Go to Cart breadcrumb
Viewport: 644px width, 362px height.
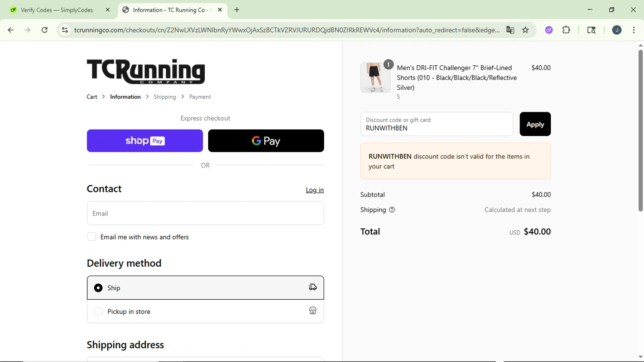tap(92, 97)
